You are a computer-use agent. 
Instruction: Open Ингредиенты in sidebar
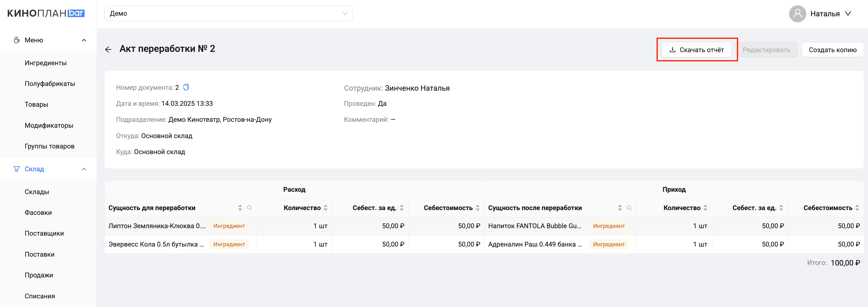coord(45,63)
